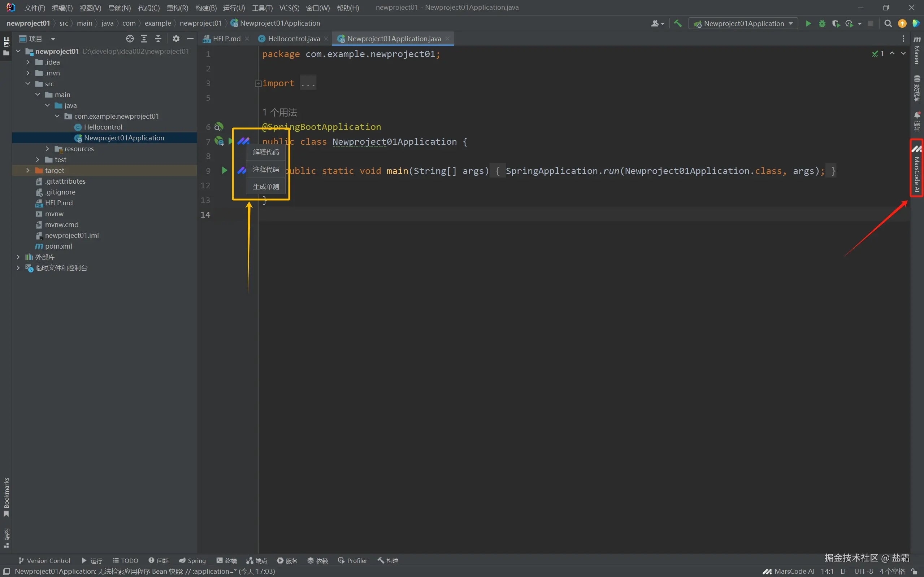Viewport: 924px width, 577px height.
Task: Select 解释代码 in the MarsCode popup
Action: point(266,152)
